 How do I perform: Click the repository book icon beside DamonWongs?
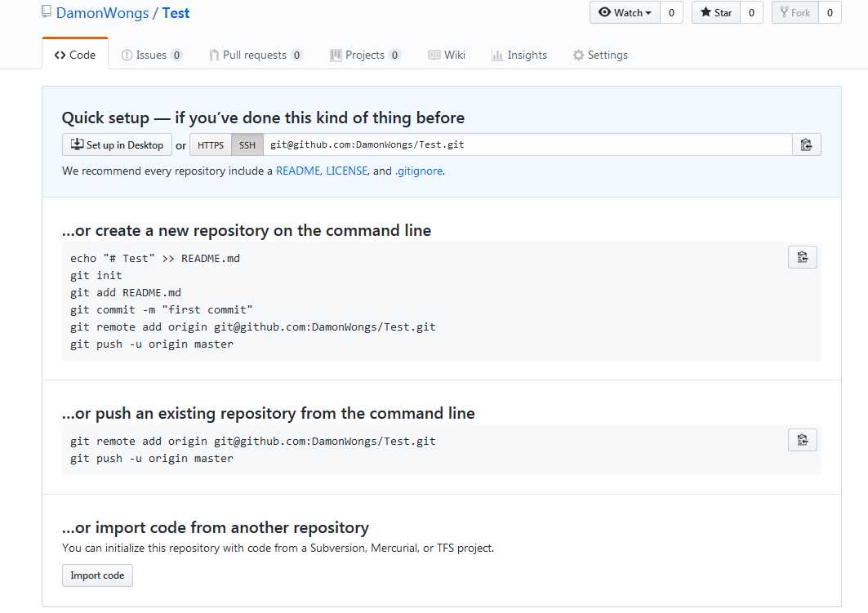[47, 11]
